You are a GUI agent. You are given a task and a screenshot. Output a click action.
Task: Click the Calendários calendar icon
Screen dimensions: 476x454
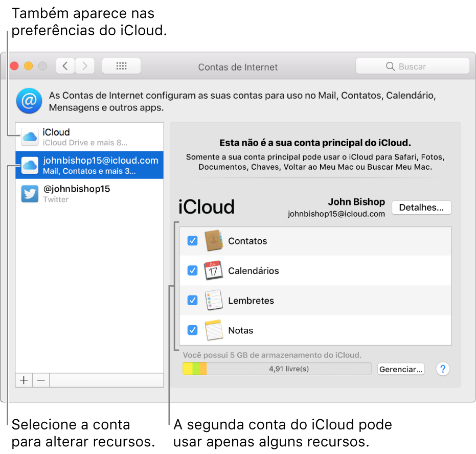(x=213, y=270)
